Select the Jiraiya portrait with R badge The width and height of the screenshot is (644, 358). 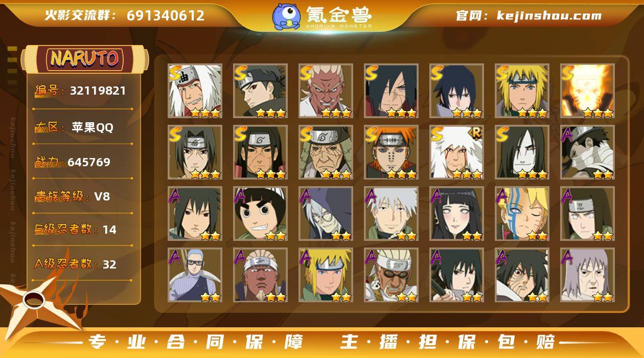[x=456, y=152]
